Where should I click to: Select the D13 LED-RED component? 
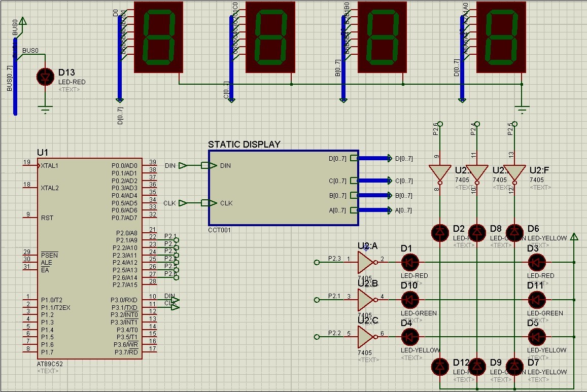(46, 77)
